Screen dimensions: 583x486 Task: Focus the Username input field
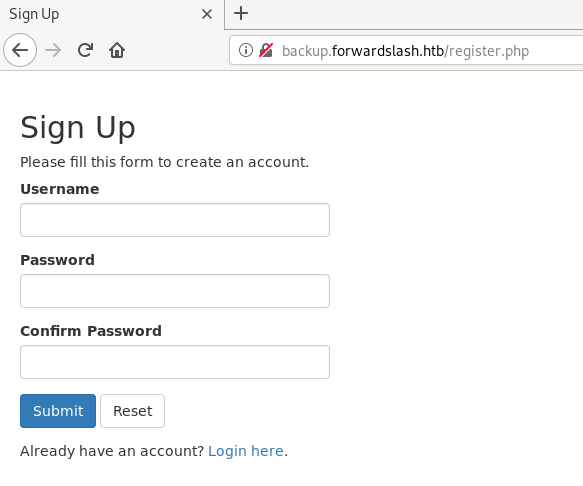175,220
